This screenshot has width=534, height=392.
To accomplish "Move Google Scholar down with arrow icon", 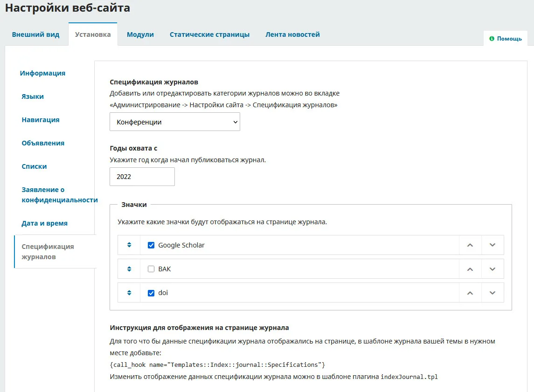I will coord(492,245).
